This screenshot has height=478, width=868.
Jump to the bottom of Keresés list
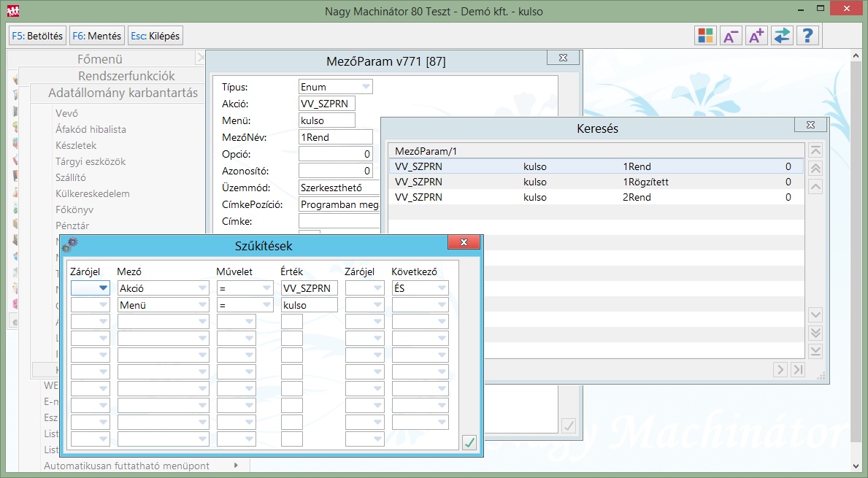(x=815, y=351)
